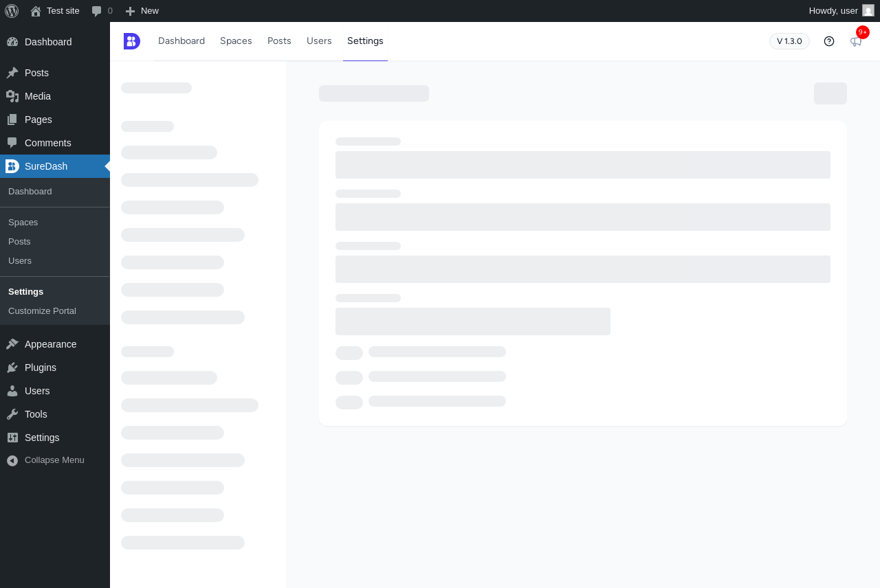Open the New content dropdown in admin bar

pyautogui.click(x=142, y=11)
